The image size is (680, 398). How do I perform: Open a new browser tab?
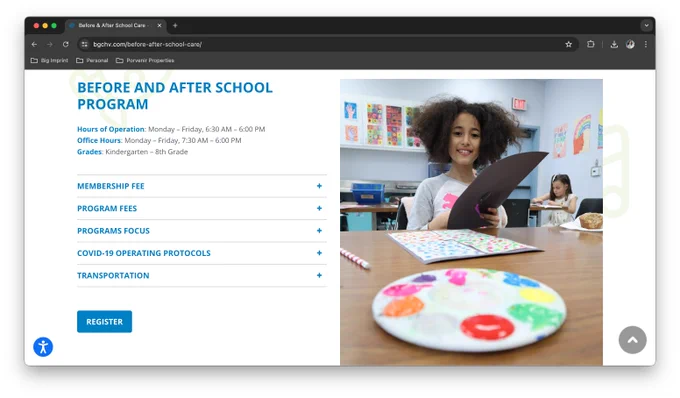[175, 26]
